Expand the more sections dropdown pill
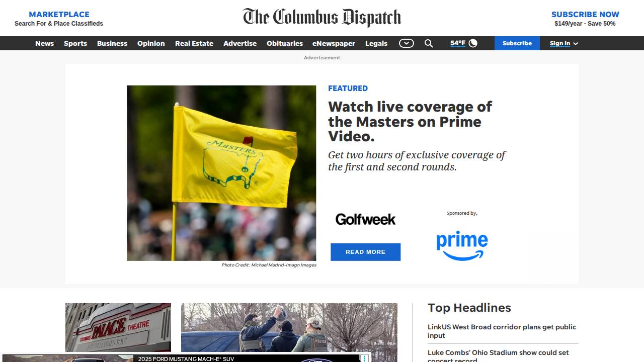Image resolution: width=644 pixels, height=362 pixels. tap(407, 43)
